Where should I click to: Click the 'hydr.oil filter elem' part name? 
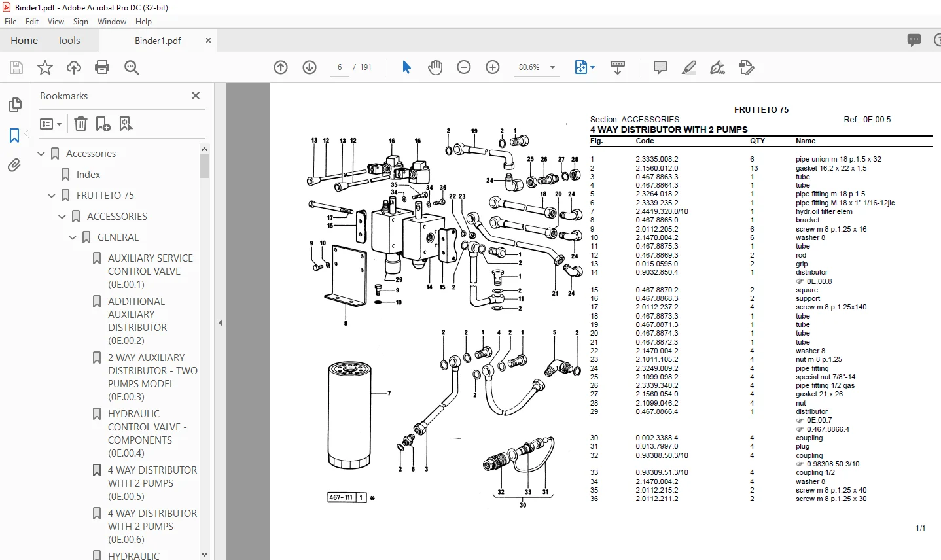pos(824,211)
